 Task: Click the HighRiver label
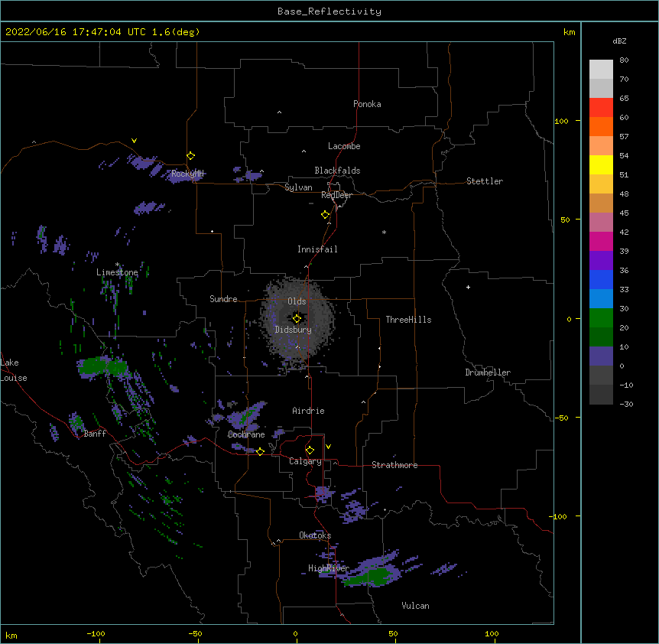329,568
